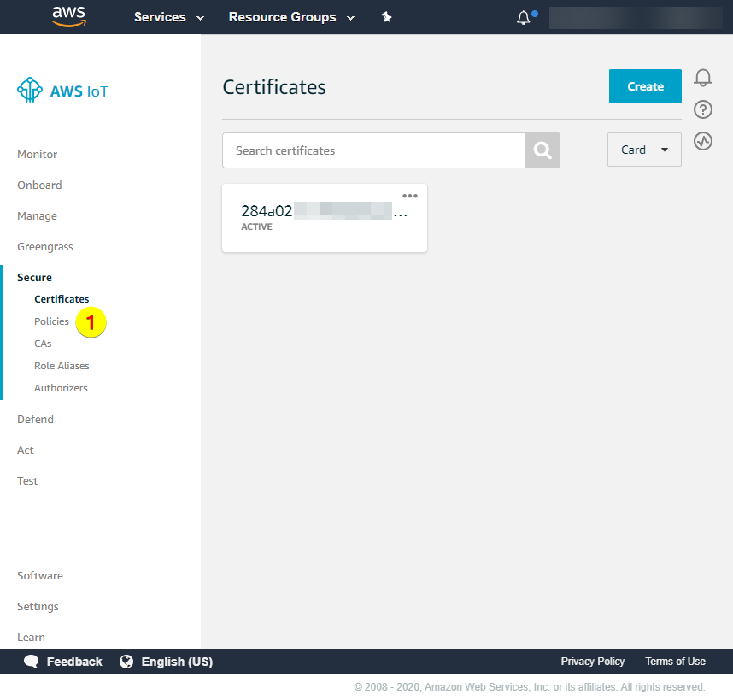Select the Monitor sidebar item

click(38, 155)
